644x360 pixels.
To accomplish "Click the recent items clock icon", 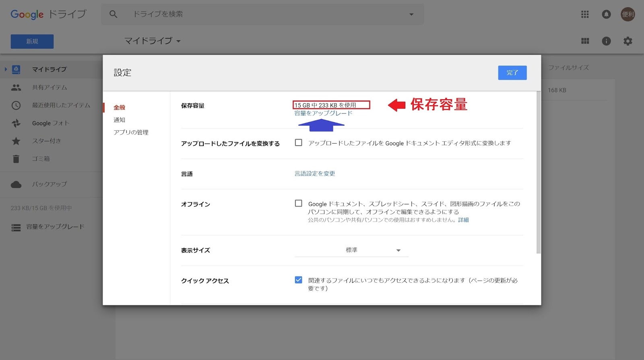I will tap(16, 105).
